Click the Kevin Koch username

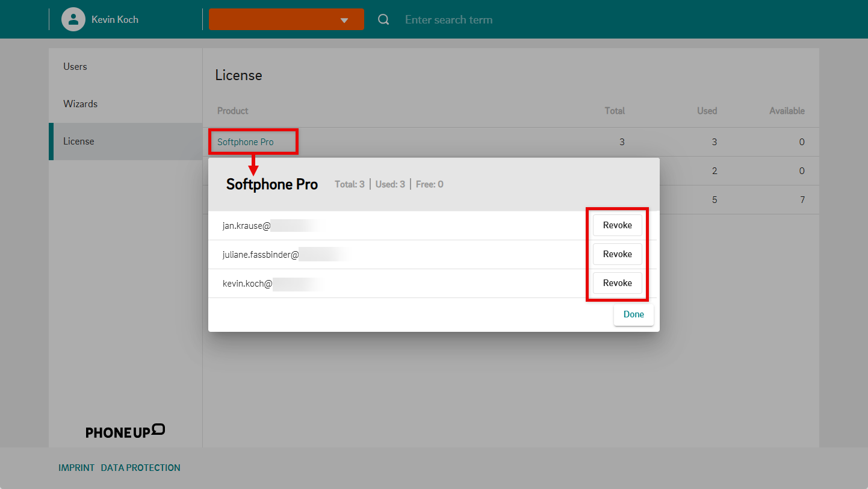(115, 20)
